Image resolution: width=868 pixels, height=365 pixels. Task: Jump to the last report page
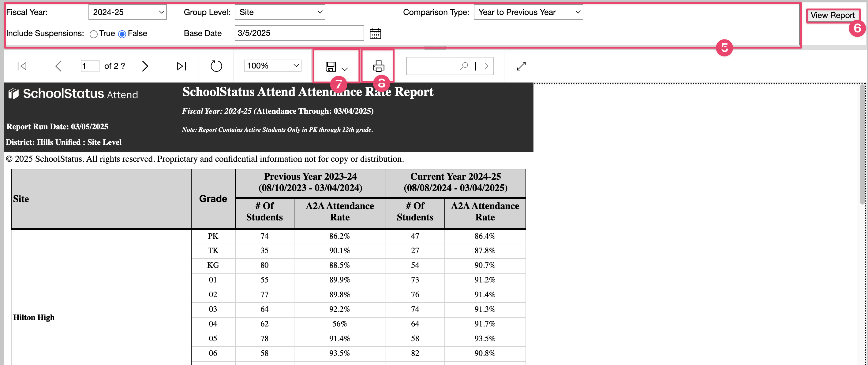(181, 66)
